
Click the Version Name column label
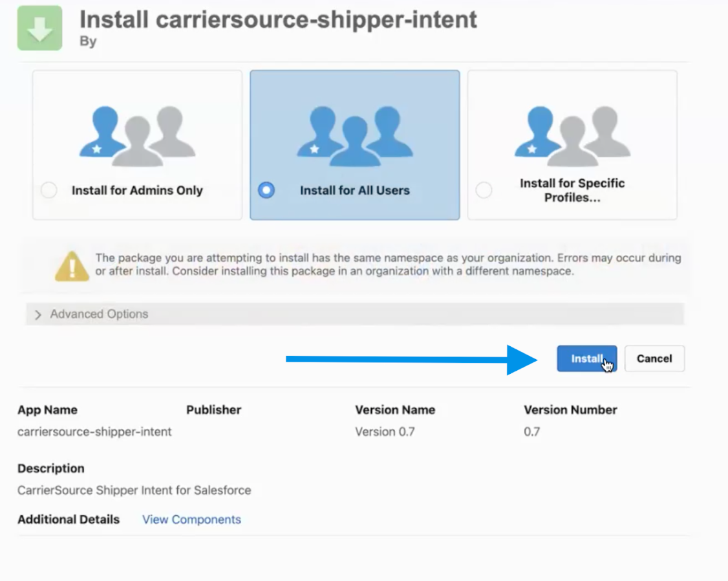pos(395,410)
